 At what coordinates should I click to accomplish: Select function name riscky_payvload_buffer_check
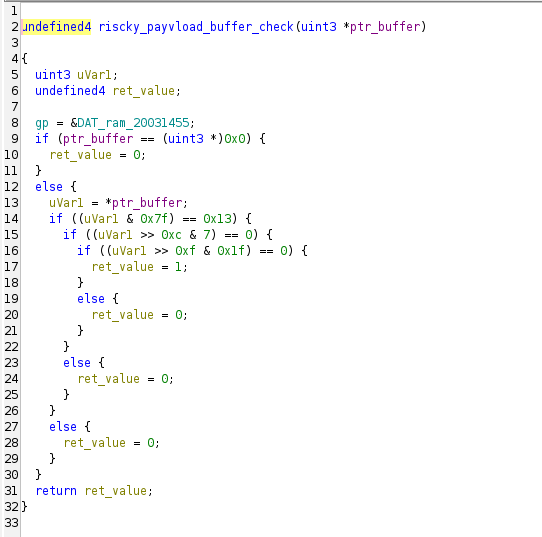196,27
